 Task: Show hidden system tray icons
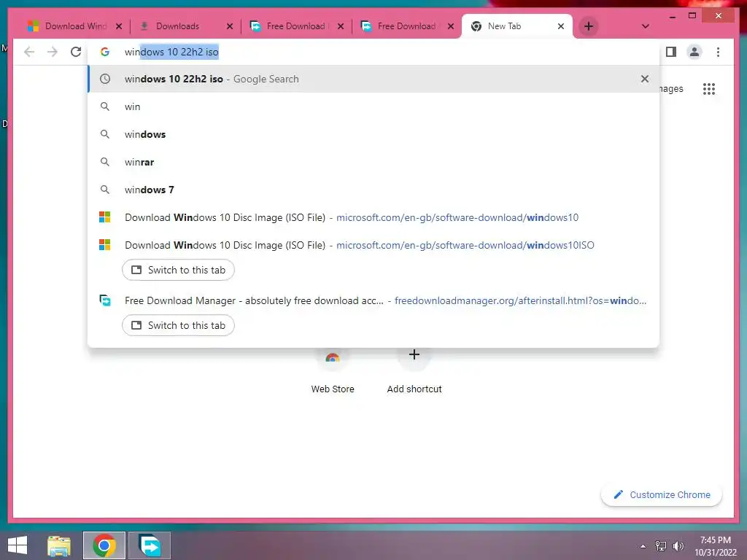643,546
